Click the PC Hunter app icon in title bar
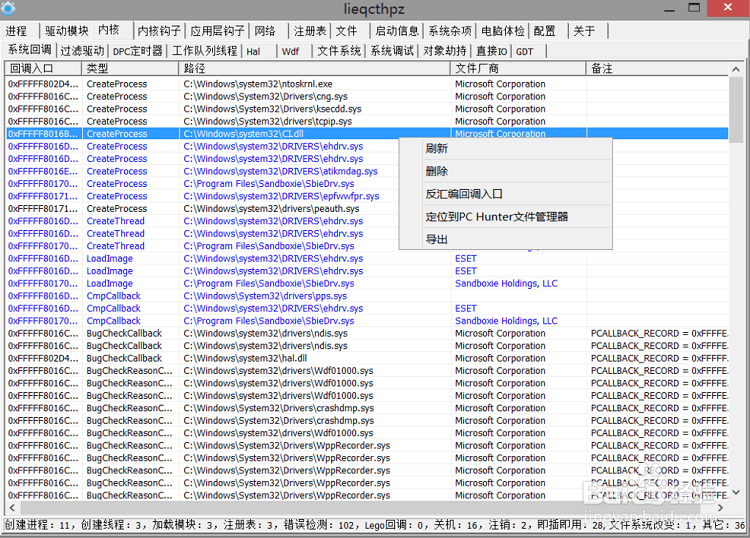Image resolution: width=750 pixels, height=538 pixels. coord(9,9)
